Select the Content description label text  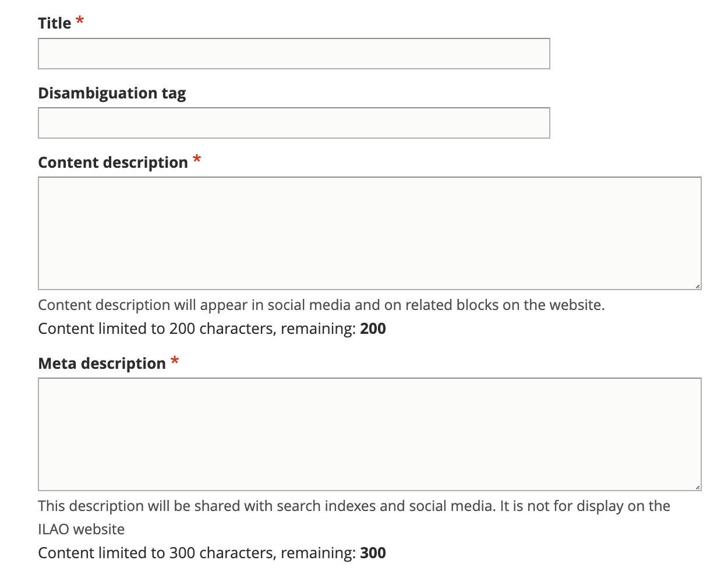113,163
